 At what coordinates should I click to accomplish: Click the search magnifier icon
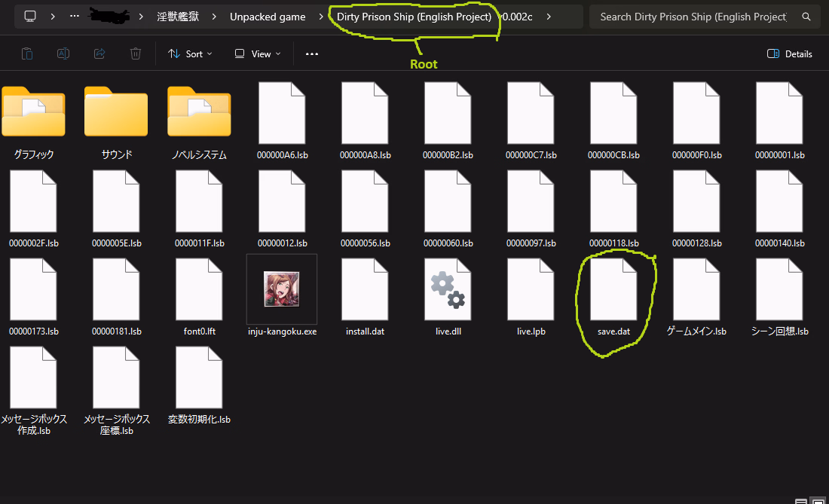[806, 17]
